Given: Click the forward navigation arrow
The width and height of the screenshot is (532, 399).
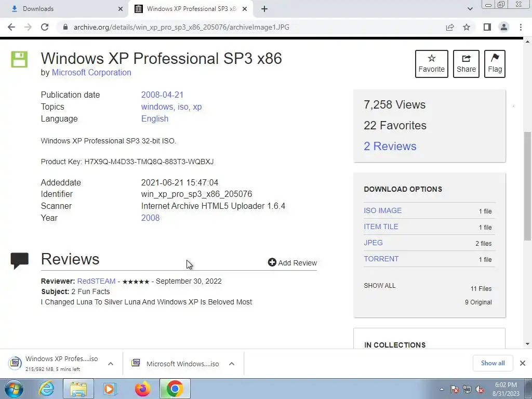Looking at the screenshot, I should (28, 27).
